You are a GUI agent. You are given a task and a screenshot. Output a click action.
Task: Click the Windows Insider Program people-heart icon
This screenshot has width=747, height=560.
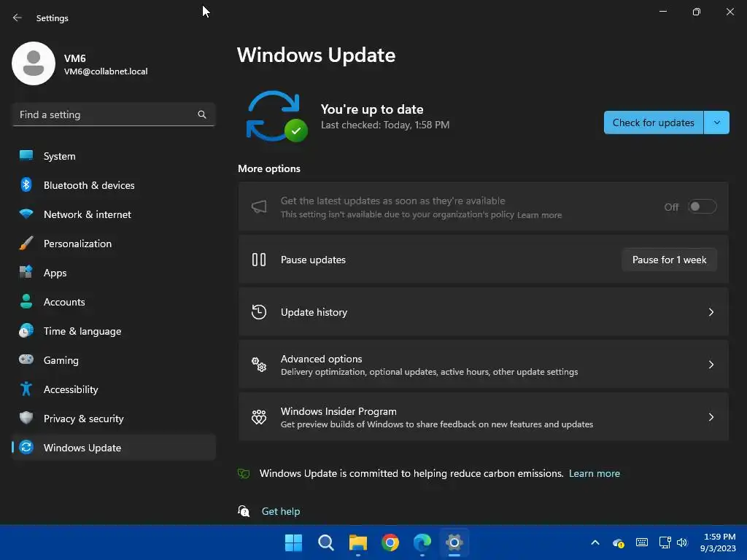tap(259, 416)
